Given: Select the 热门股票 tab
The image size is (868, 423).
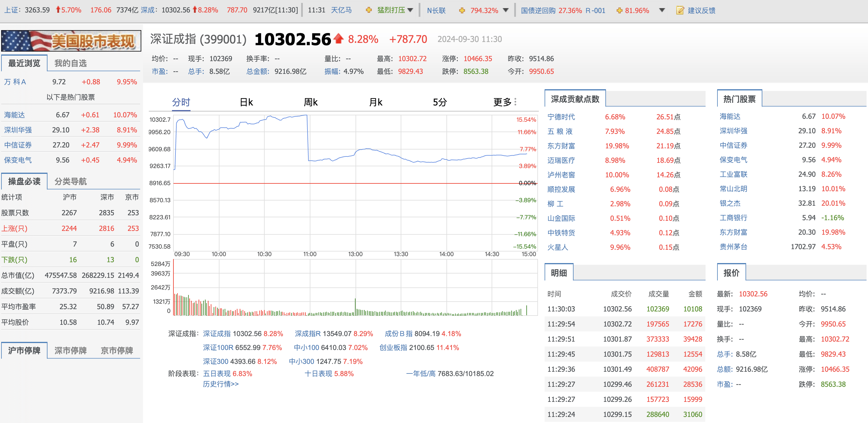Looking at the screenshot, I should pos(740,99).
